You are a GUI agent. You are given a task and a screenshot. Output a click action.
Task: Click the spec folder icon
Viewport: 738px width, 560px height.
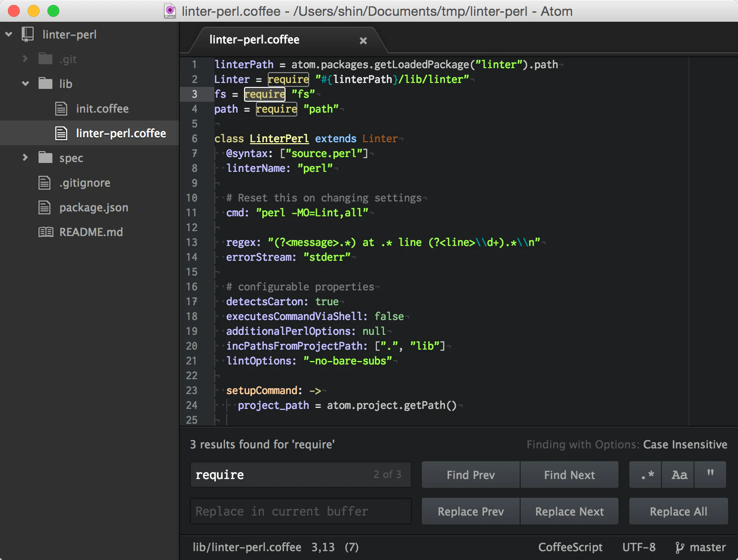pos(45,158)
